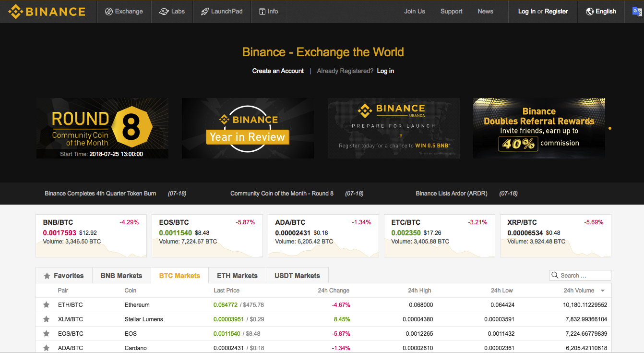Open the Year in Review banner
This screenshot has height=353, width=644.
coord(248,128)
